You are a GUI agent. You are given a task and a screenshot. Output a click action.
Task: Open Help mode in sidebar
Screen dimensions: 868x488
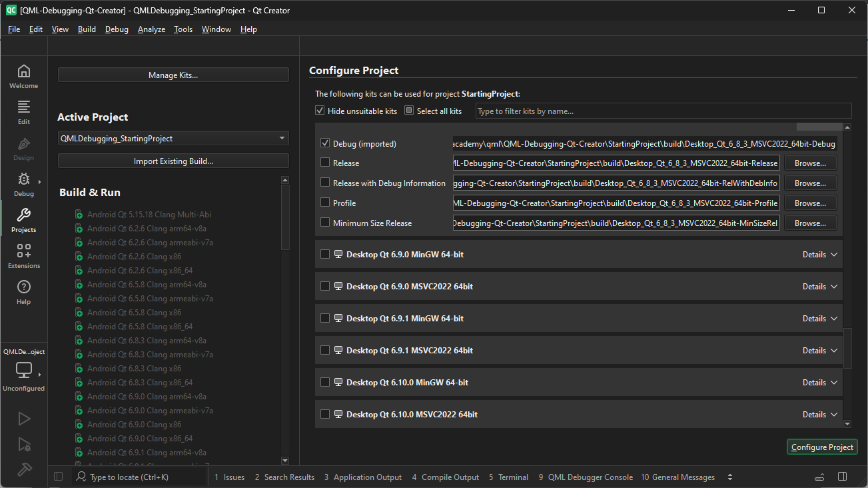23,293
